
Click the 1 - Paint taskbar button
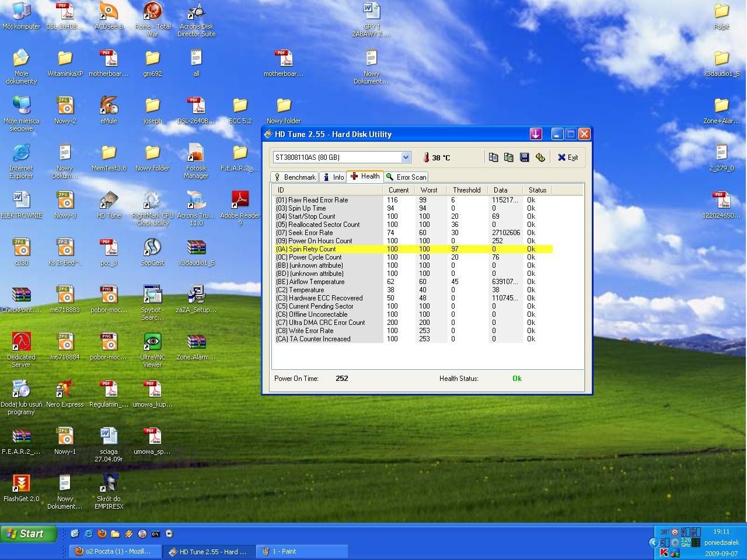(x=301, y=551)
